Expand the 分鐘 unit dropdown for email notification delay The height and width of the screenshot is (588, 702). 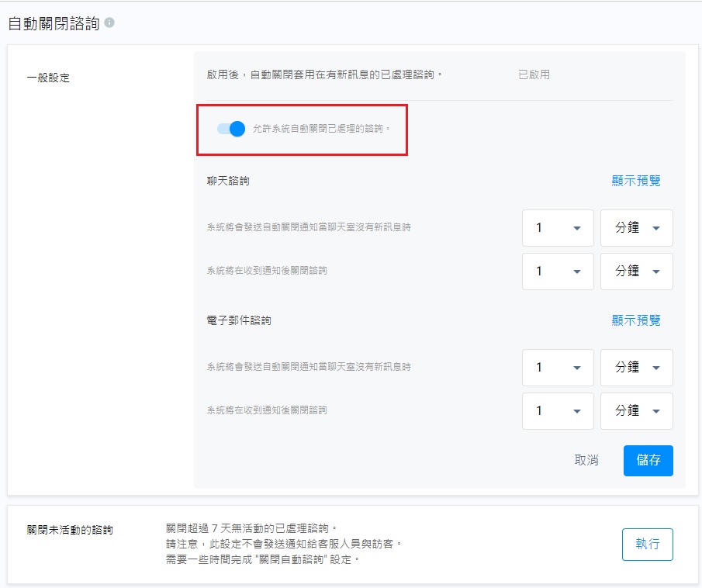point(636,367)
